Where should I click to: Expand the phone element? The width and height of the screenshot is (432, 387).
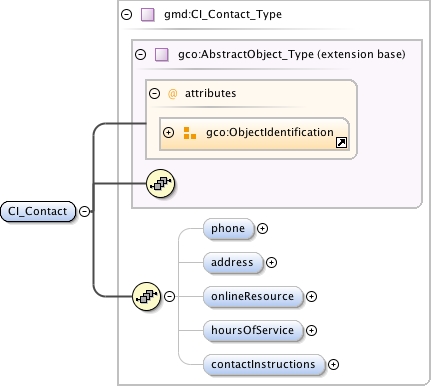click(262, 229)
